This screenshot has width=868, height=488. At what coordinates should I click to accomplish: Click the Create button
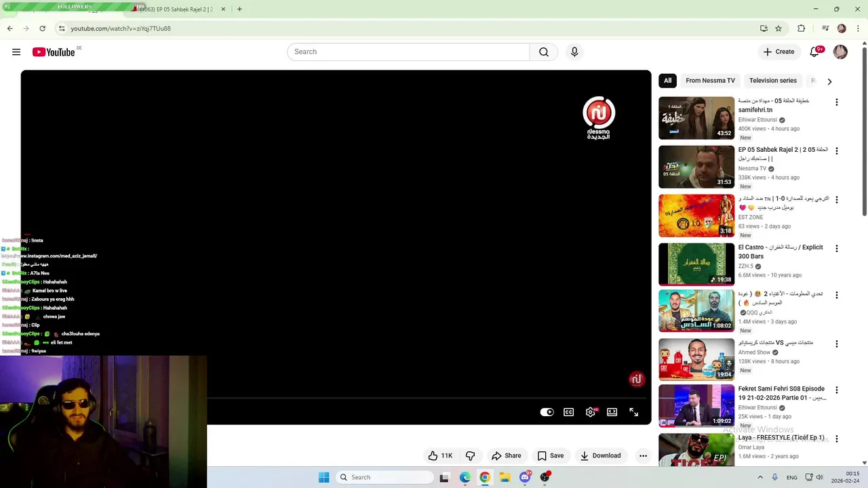click(778, 52)
